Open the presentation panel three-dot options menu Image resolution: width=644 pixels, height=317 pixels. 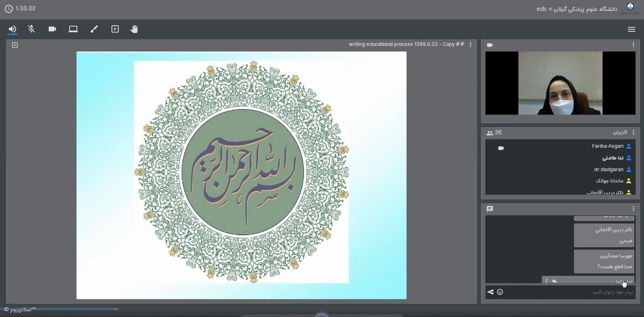click(x=471, y=45)
